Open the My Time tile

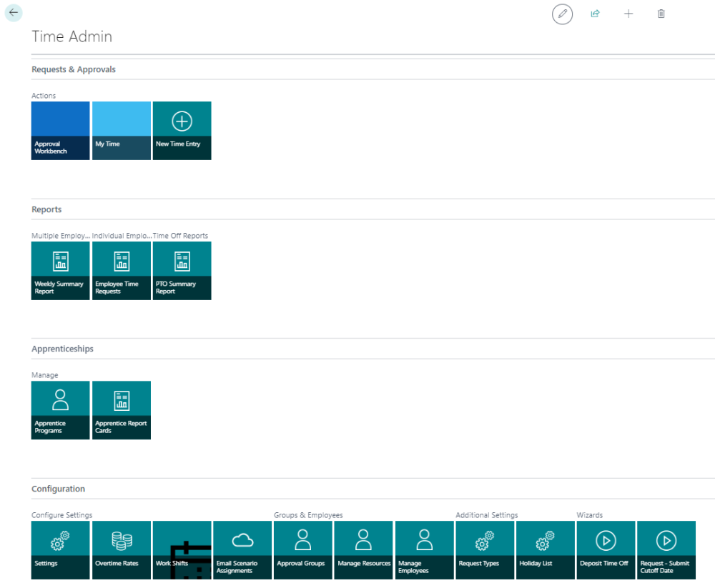[x=122, y=130]
